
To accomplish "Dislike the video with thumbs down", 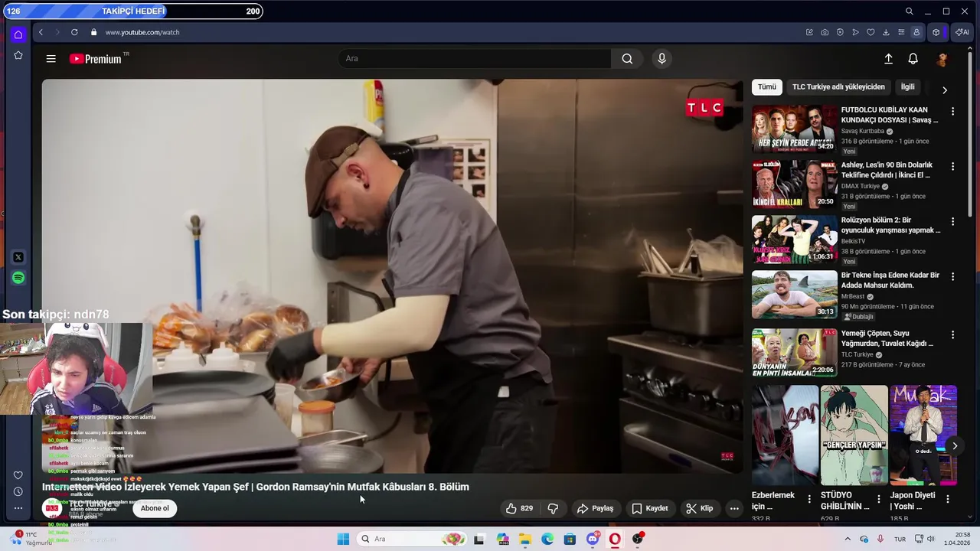I will coord(553,508).
